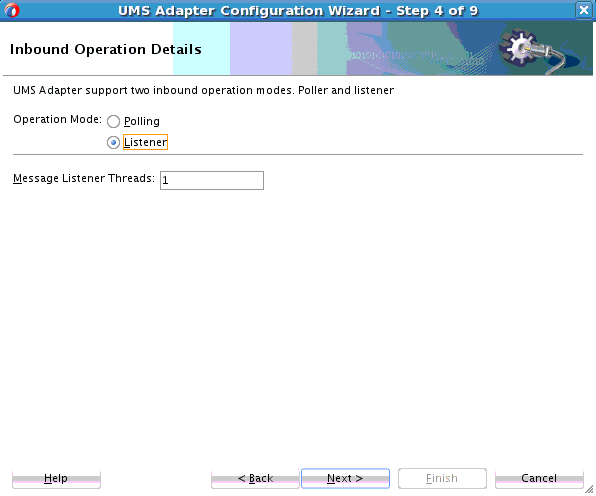Click the 'Inbound Operation Details' heading
Viewport: 596px width, 496px height.
coord(106,49)
